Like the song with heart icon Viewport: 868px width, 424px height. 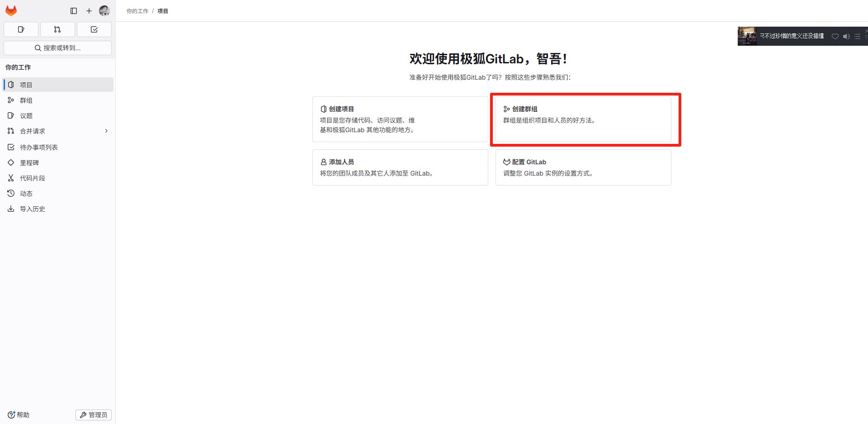835,36
